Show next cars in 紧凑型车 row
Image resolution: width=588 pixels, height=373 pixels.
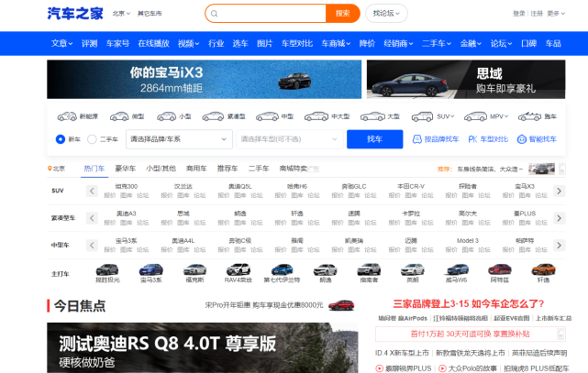pyautogui.click(x=560, y=218)
